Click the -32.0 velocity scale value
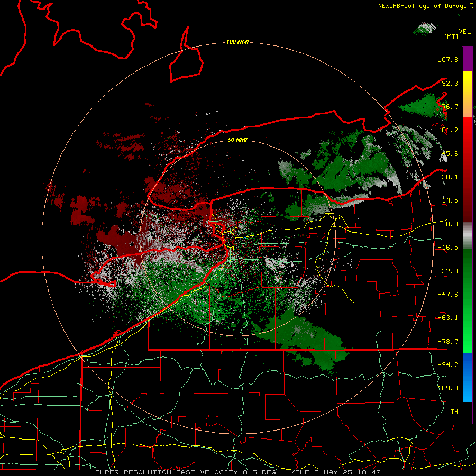Viewport: 476px width, 476px height. (x=448, y=271)
